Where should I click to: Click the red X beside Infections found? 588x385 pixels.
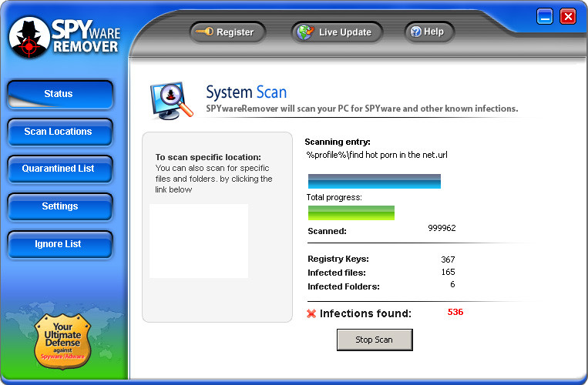click(311, 313)
